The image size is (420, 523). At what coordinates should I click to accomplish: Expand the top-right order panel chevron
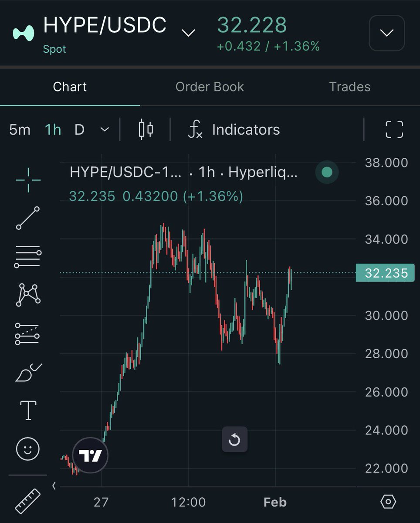tap(386, 33)
